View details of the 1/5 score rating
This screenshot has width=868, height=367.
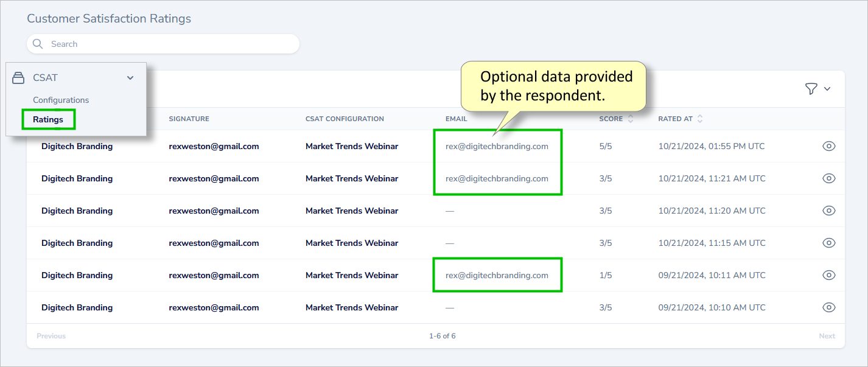click(829, 275)
